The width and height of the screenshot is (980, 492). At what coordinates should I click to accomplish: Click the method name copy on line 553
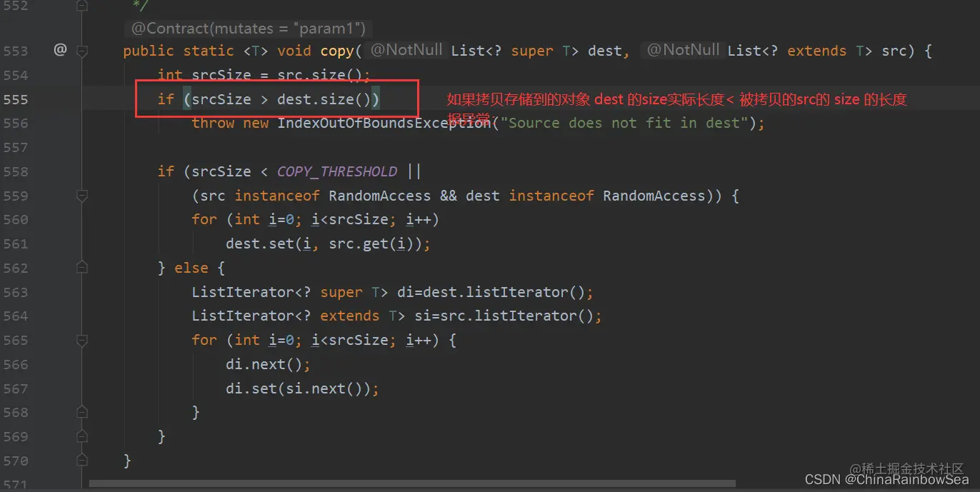point(337,51)
